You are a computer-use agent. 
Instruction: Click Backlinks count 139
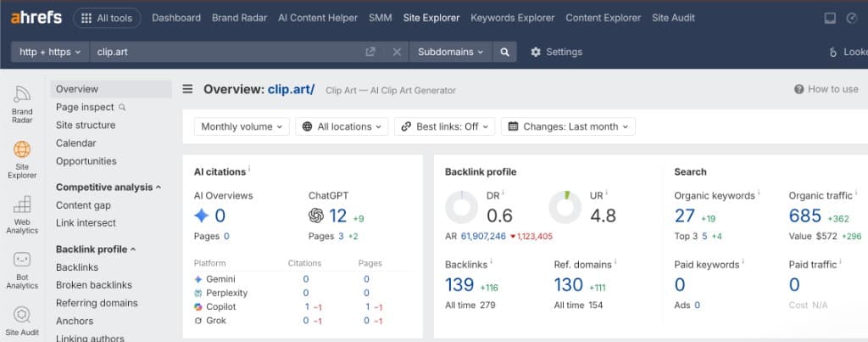click(x=459, y=284)
